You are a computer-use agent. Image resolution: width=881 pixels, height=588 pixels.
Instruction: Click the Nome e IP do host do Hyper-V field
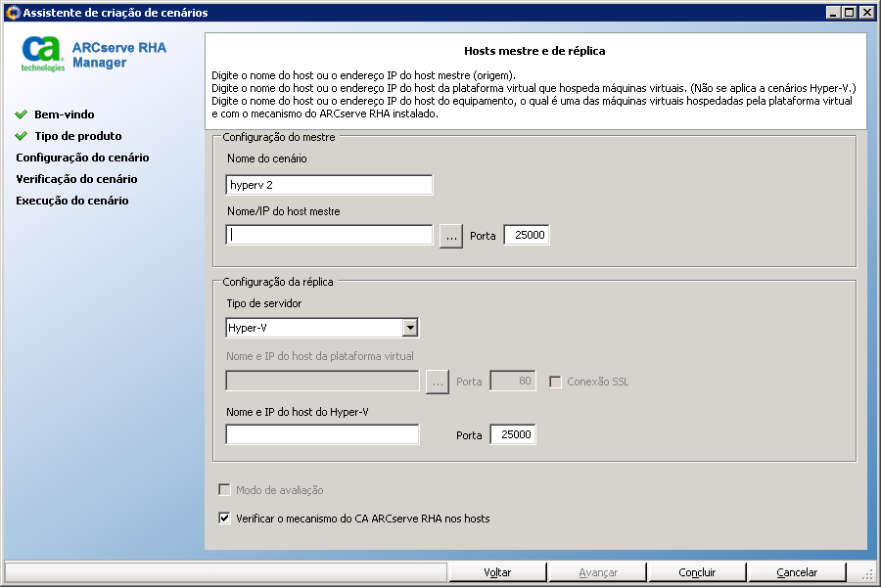click(322, 434)
